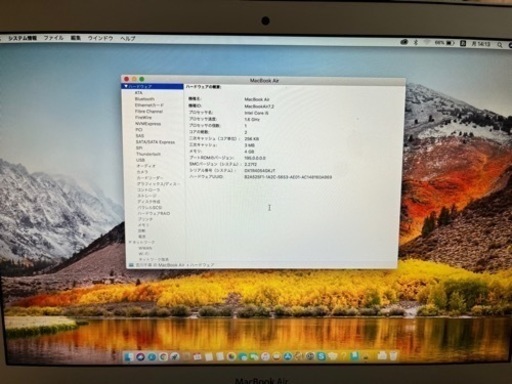Open Finder from the Dock

point(129,357)
